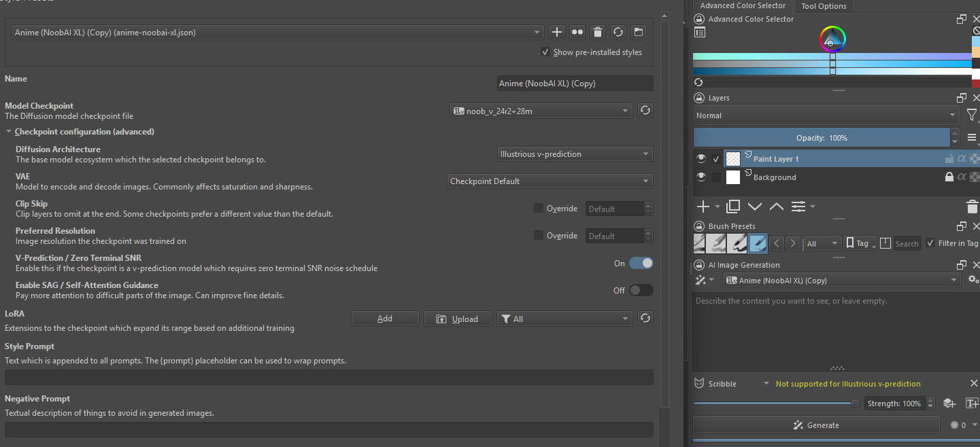980x447 pixels.
Task: Add a LoRA with the Add button
Action: tap(385, 319)
